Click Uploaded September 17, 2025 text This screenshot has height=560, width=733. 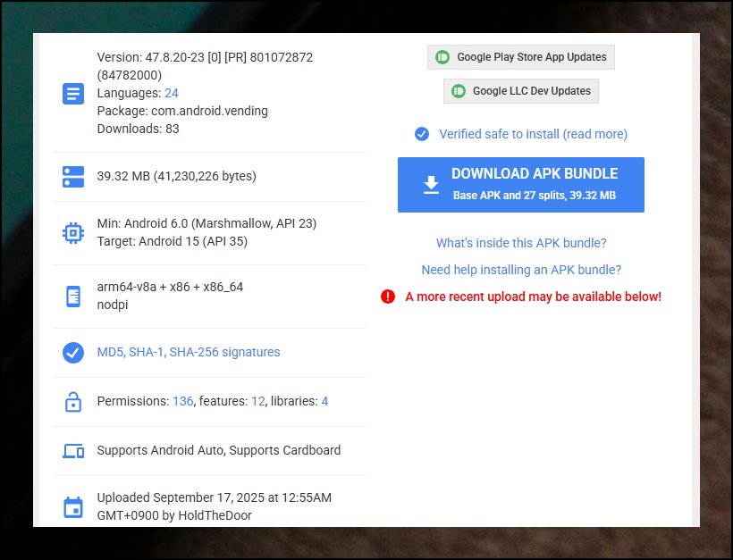(x=215, y=497)
